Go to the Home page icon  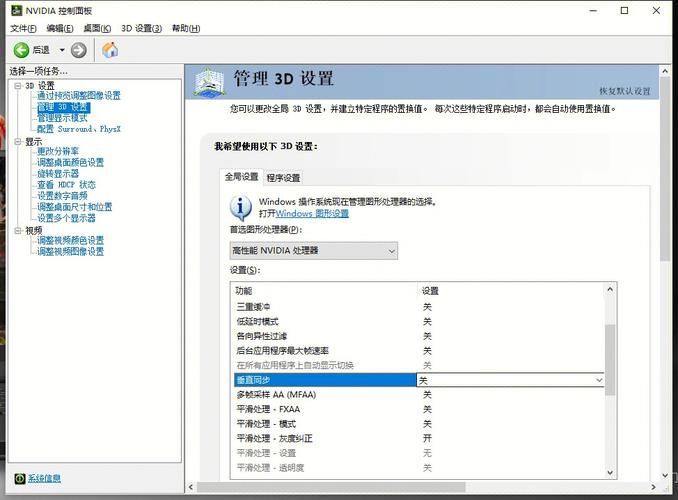tap(110, 50)
